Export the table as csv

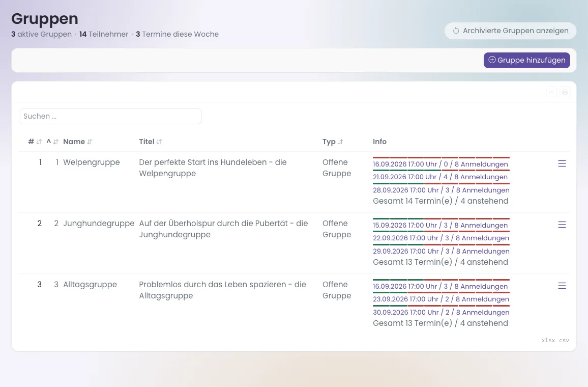[564, 341]
